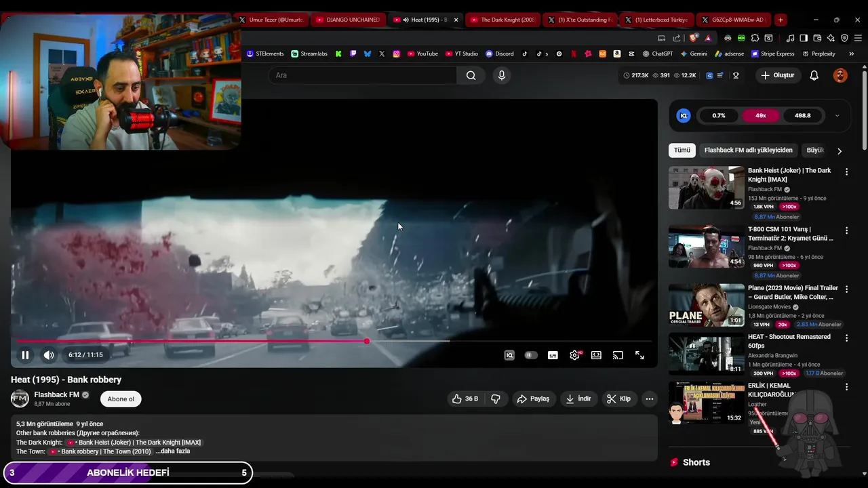Click the Ara search field
Viewport: 868px width, 488px height.
click(361, 75)
